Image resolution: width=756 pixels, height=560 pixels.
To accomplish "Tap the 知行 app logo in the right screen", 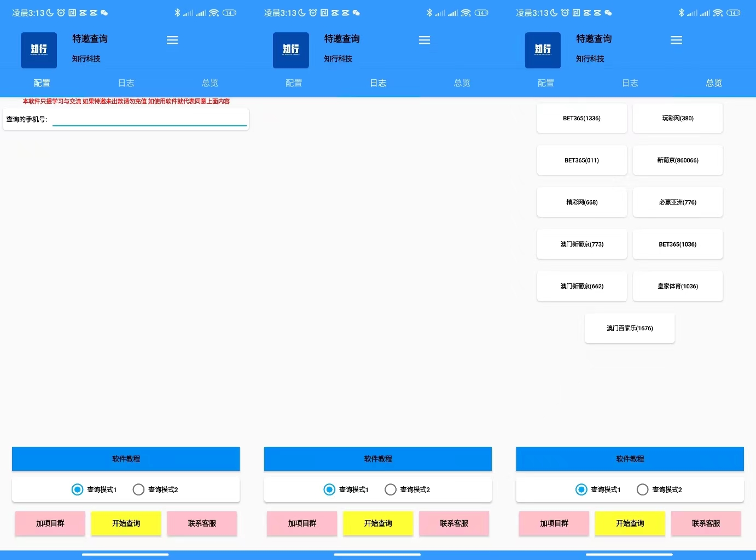I will [543, 50].
